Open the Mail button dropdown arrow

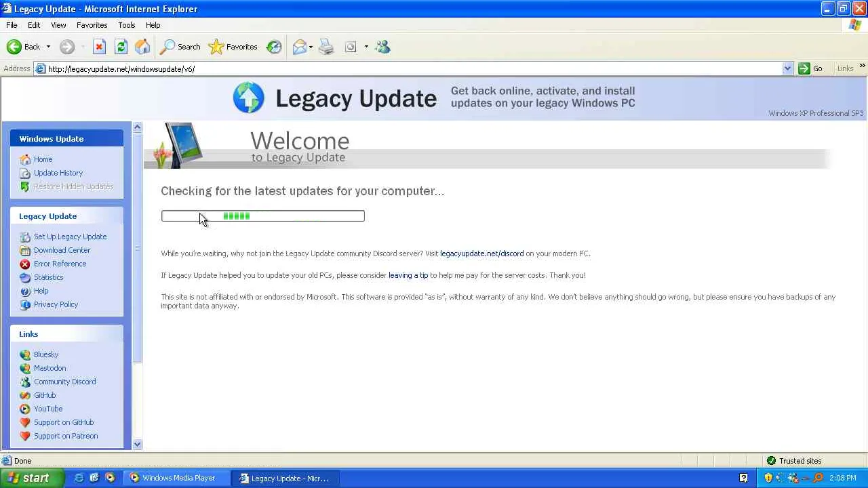tap(311, 47)
